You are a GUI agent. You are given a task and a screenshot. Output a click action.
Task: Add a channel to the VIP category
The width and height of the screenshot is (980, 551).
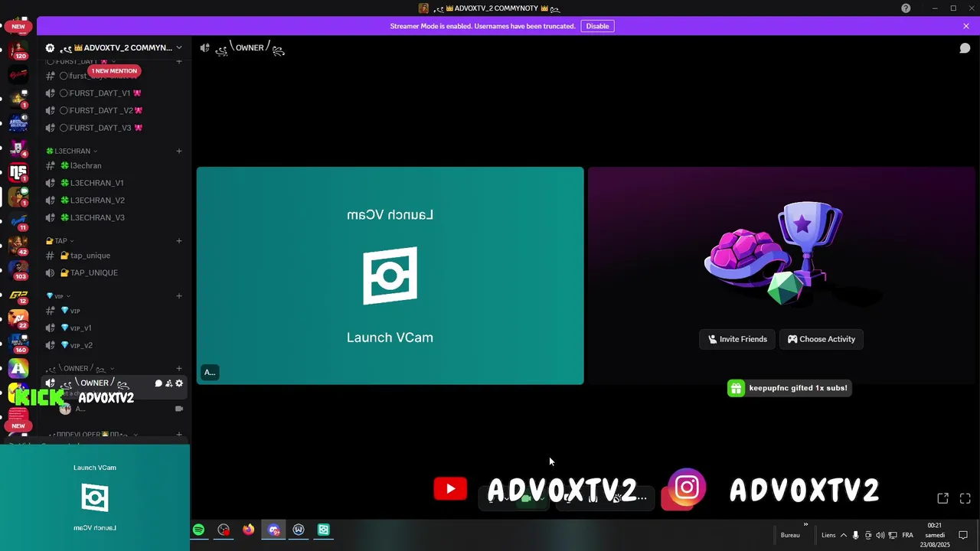coord(179,296)
